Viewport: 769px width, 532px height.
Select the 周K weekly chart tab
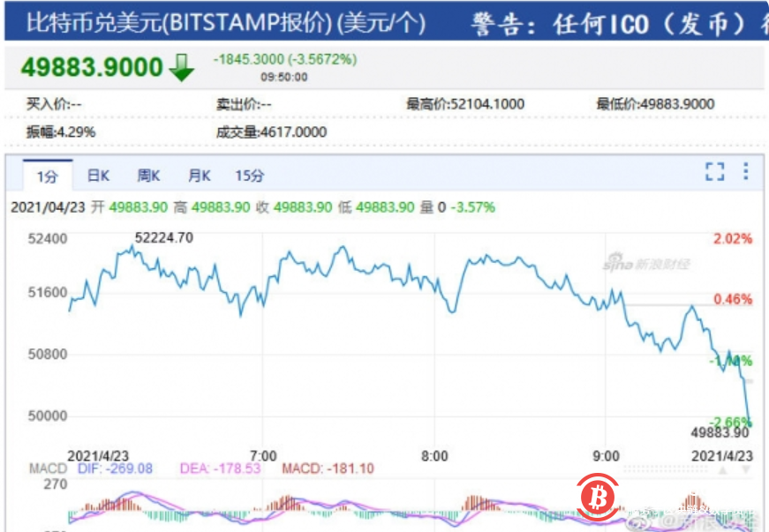147,176
